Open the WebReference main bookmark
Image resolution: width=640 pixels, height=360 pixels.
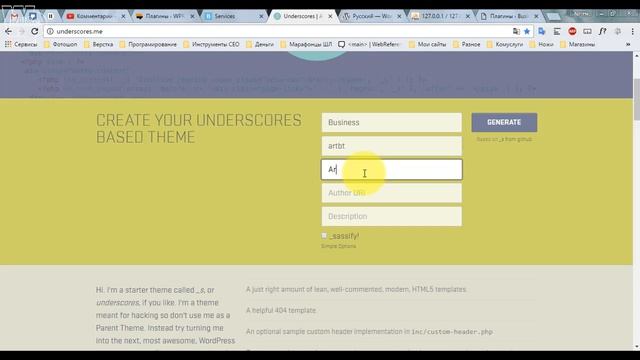[370, 44]
